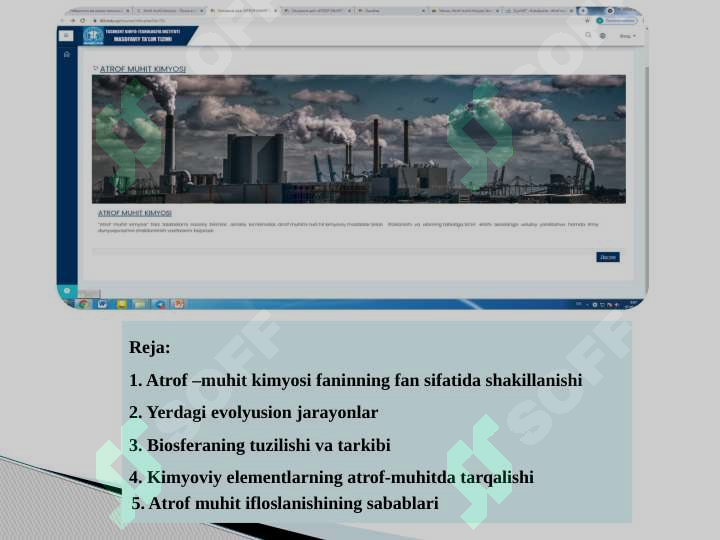Click the teal icon at sidebar bottom

tap(67, 291)
